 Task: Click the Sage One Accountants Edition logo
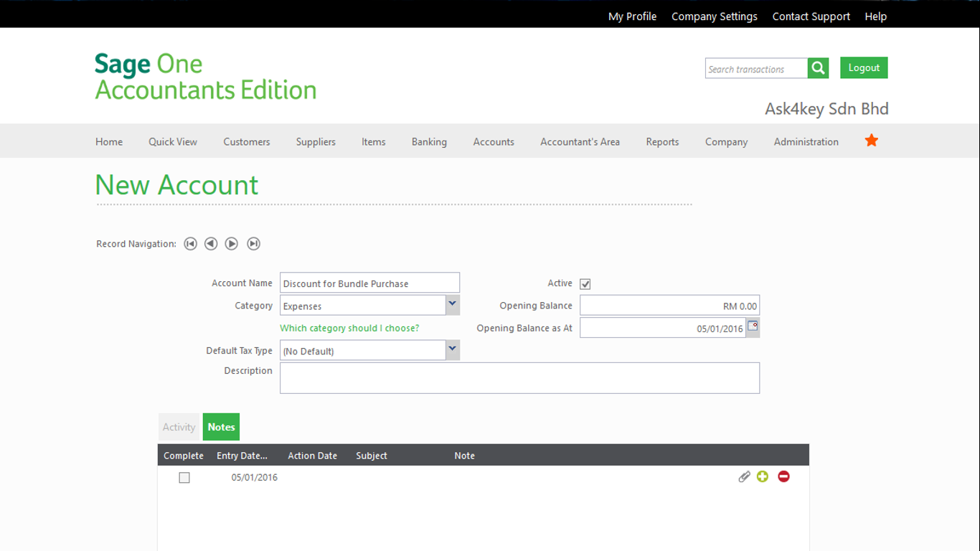205,76
